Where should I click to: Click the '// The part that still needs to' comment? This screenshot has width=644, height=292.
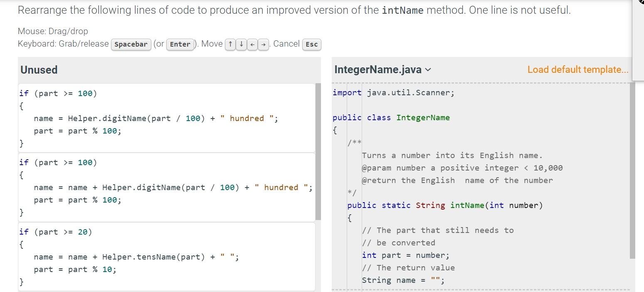[x=438, y=230]
